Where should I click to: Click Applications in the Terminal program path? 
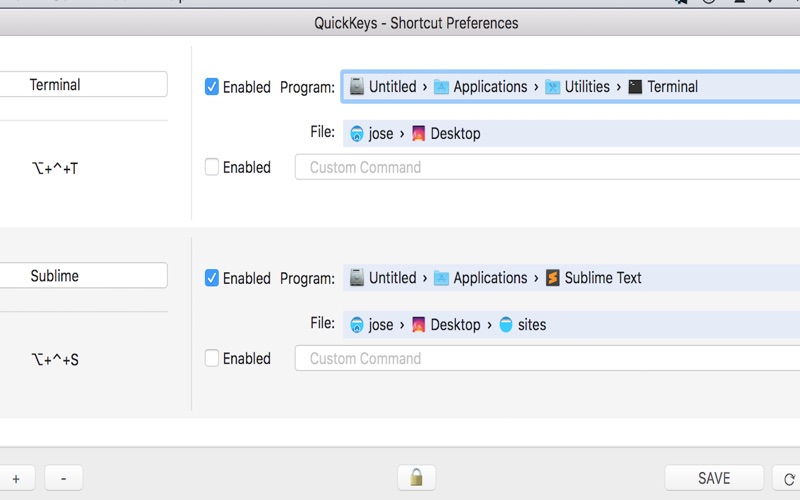click(490, 87)
